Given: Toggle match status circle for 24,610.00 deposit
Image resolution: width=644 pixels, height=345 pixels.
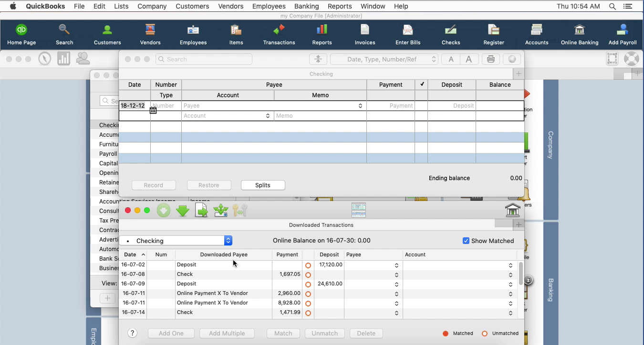Looking at the screenshot, I should pos(308,284).
